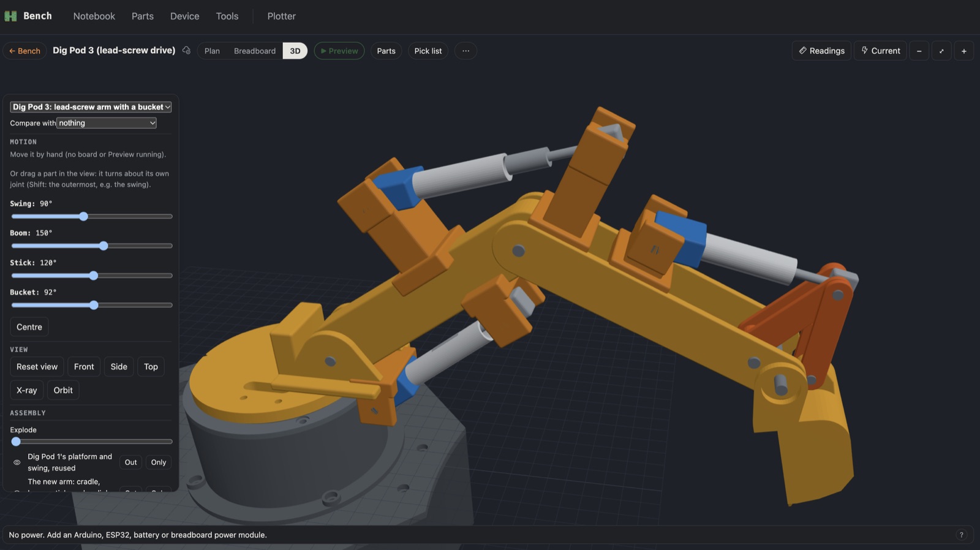The image size is (980, 550).
Task: Toggle the Readings overlay
Action: 821,51
